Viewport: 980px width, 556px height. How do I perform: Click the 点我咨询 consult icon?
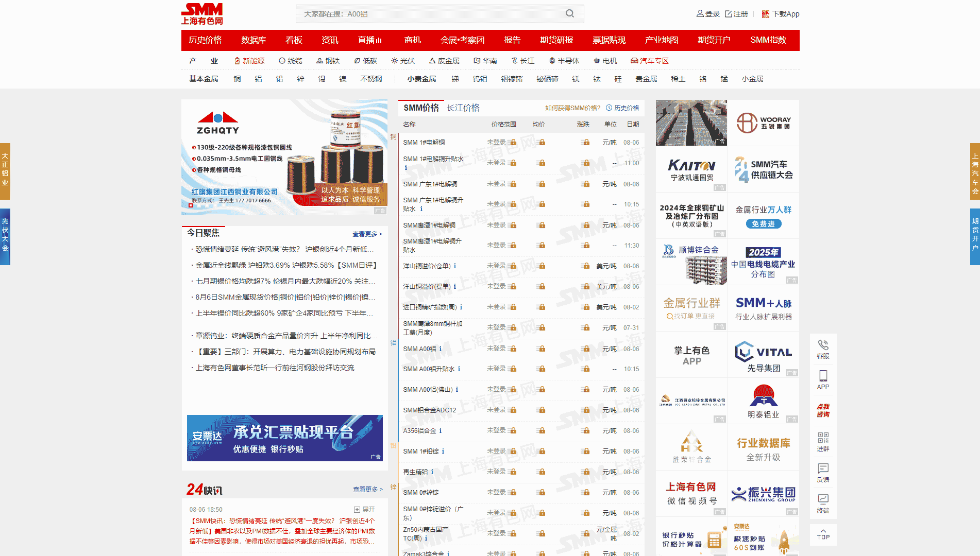click(x=823, y=410)
